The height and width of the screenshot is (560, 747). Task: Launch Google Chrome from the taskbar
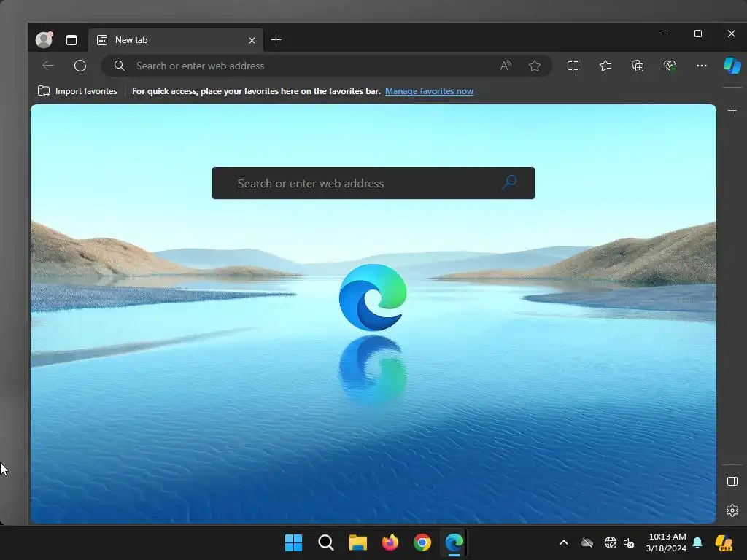point(422,542)
